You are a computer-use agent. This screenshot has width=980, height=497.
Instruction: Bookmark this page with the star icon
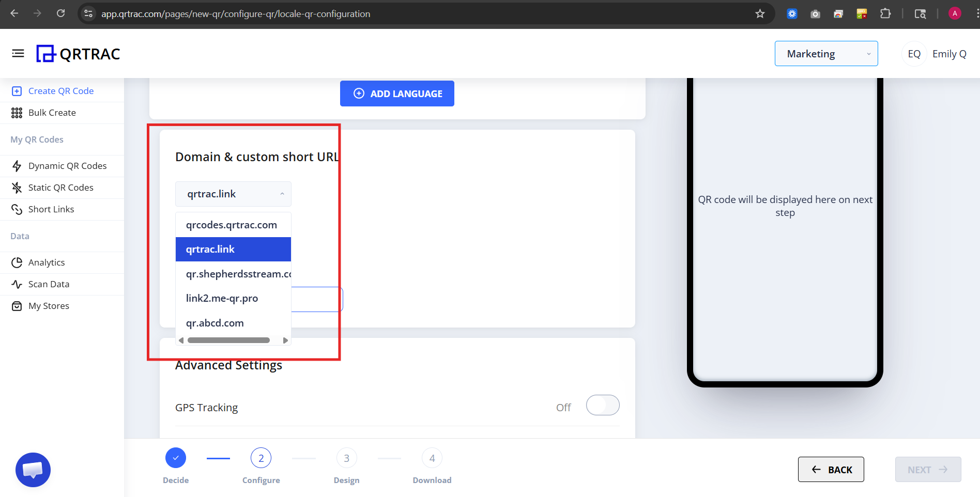click(x=760, y=14)
